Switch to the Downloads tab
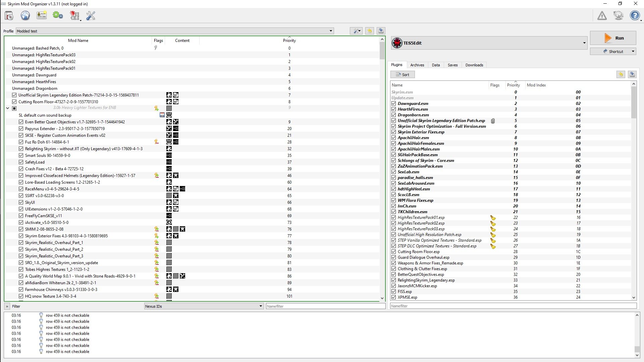Screen dimensions: 644x362 (474, 65)
